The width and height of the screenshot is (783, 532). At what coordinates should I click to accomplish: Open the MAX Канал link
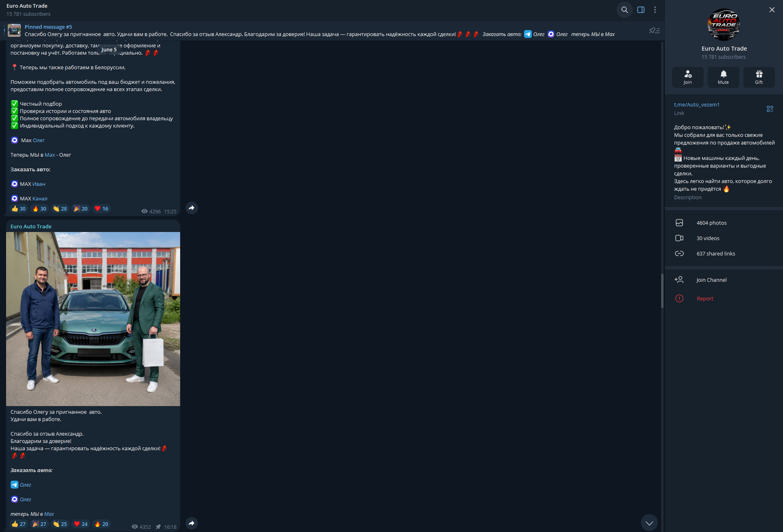click(x=40, y=198)
